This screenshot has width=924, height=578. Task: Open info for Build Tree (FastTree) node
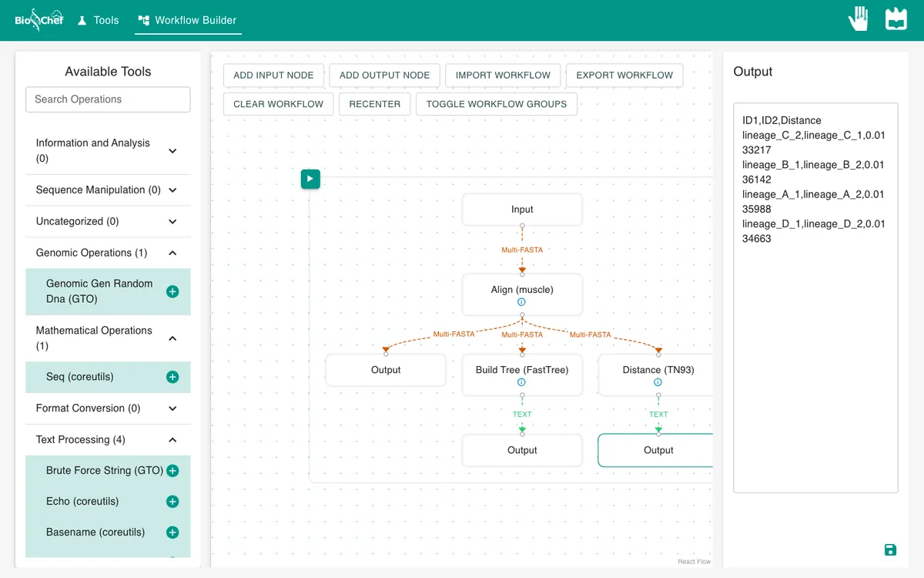(x=522, y=382)
